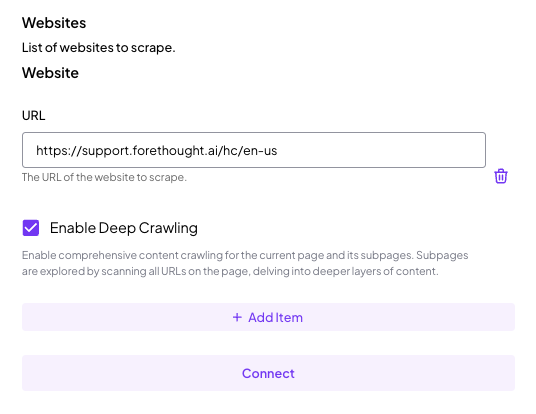This screenshot has height=414, width=536.
Task: Click the plus icon beside Add Item
Action: [x=237, y=317]
